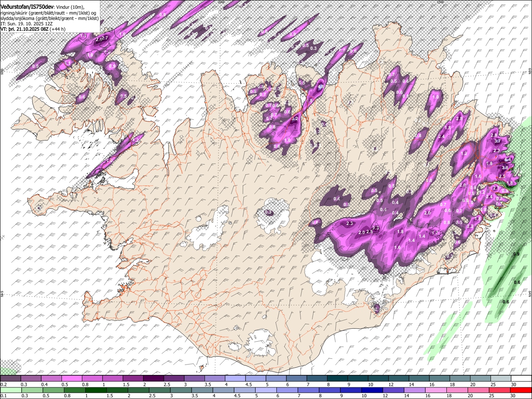Pick the dark teal swatch labeled 8, upper legend
This screenshot has height=399, width=532.
[337, 378]
